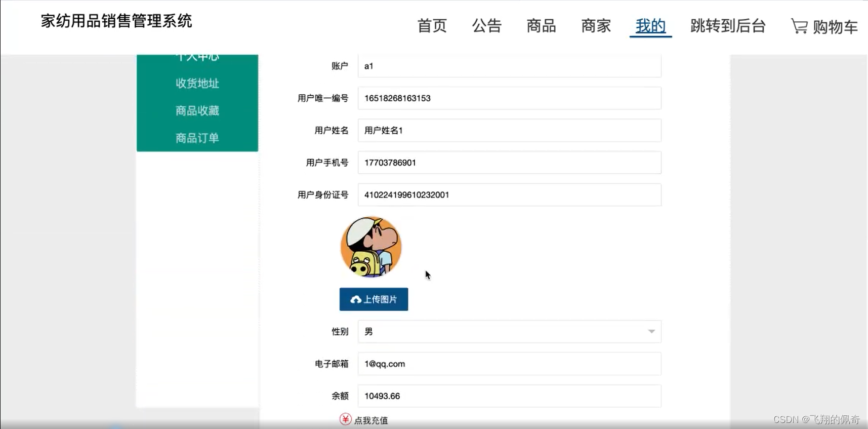Click the 用户手机号 phone field

509,163
